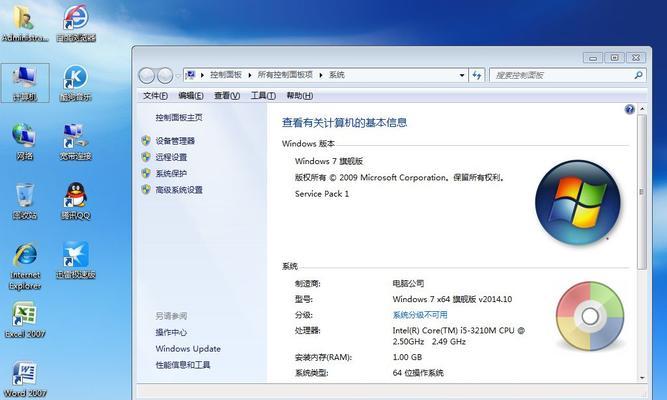The height and width of the screenshot is (400, 667).
Task: Click the scroll up arrow of the content pane
Action: (x=642, y=109)
